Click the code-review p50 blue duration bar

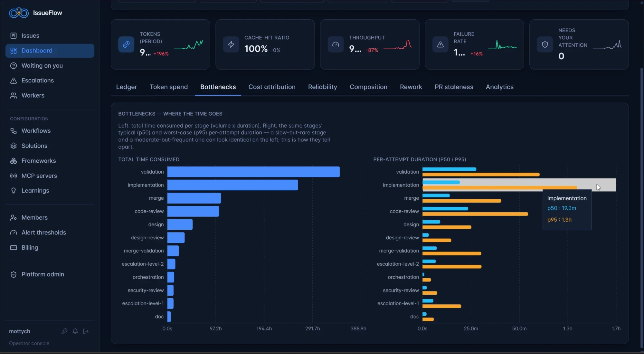445,209
